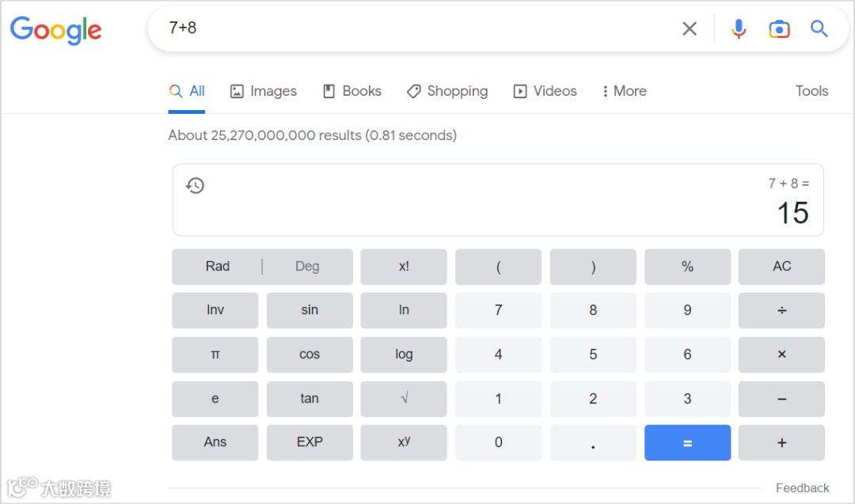Viewport: 855px width, 504px height.
Task: Toggle the Inv inverse functions key
Action: [215, 310]
